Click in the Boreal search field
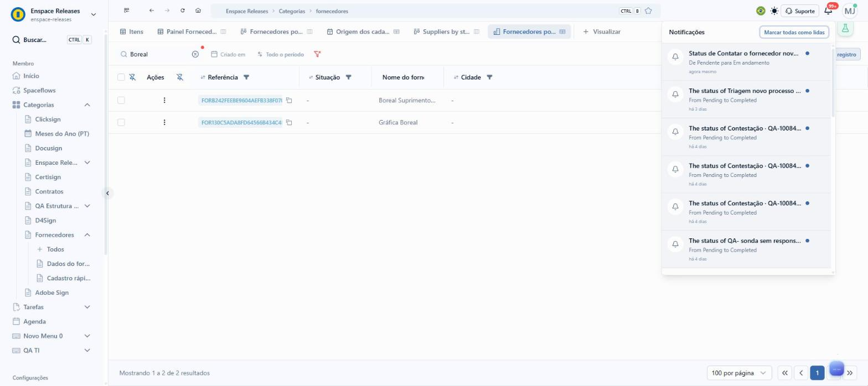Screen dimensions: 868x386 coord(159,54)
